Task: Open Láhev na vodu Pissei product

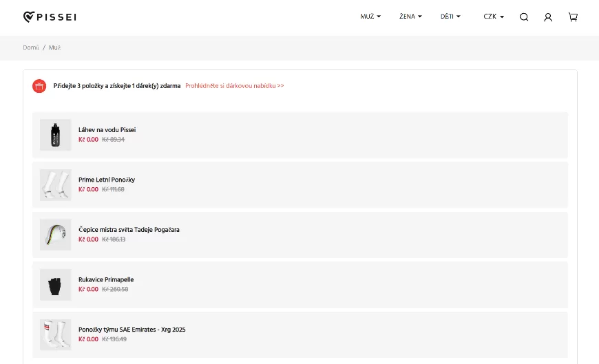Action: click(x=107, y=130)
